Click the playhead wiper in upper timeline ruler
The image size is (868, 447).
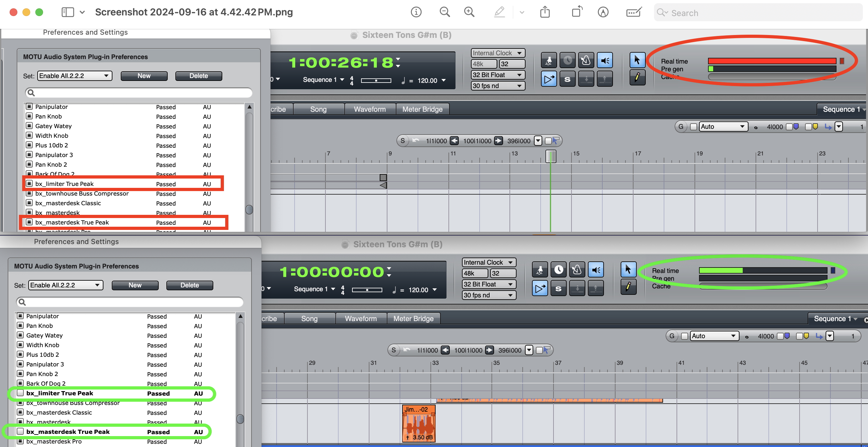click(551, 156)
